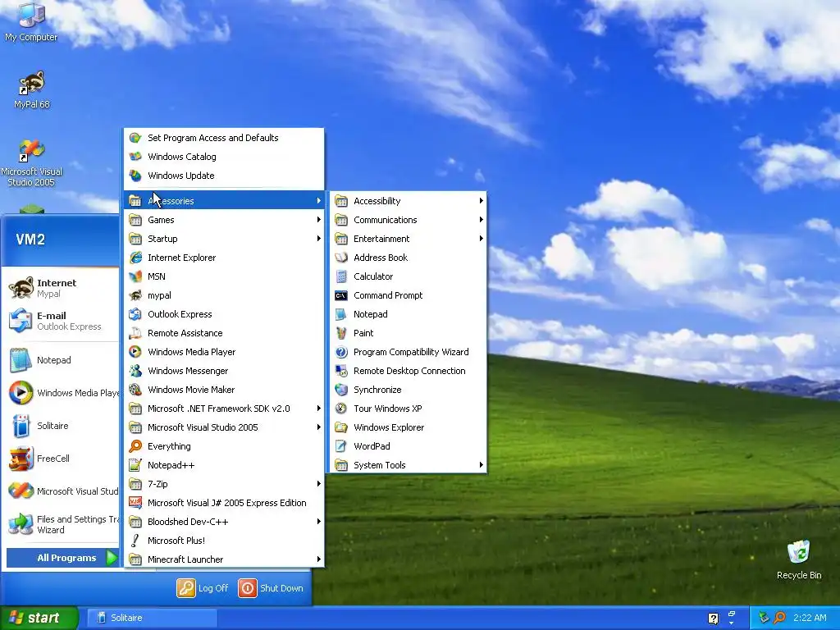This screenshot has width=840, height=630.
Task: Select the highlighted Accessories menu item
Action: [224, 201]
